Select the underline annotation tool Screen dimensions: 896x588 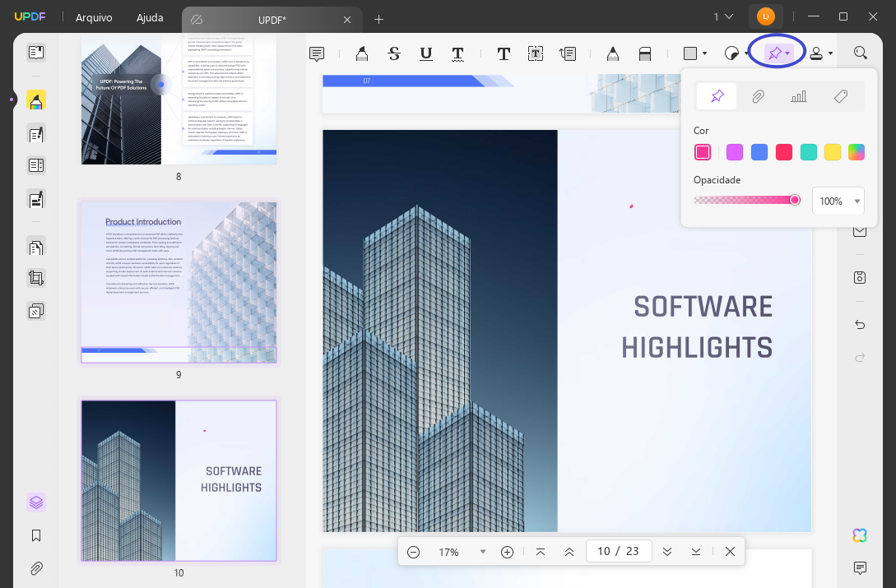pyautogui.click(x=425, y=53)
